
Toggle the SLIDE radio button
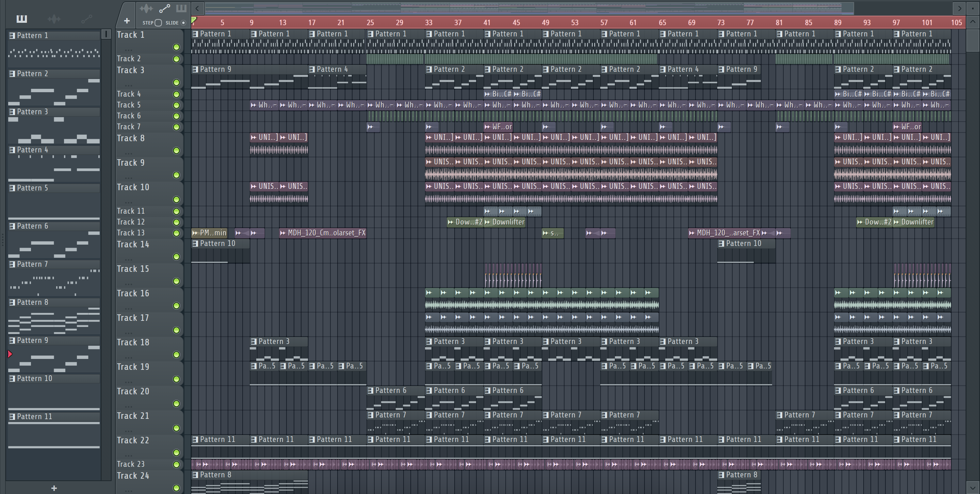(183, 23)
